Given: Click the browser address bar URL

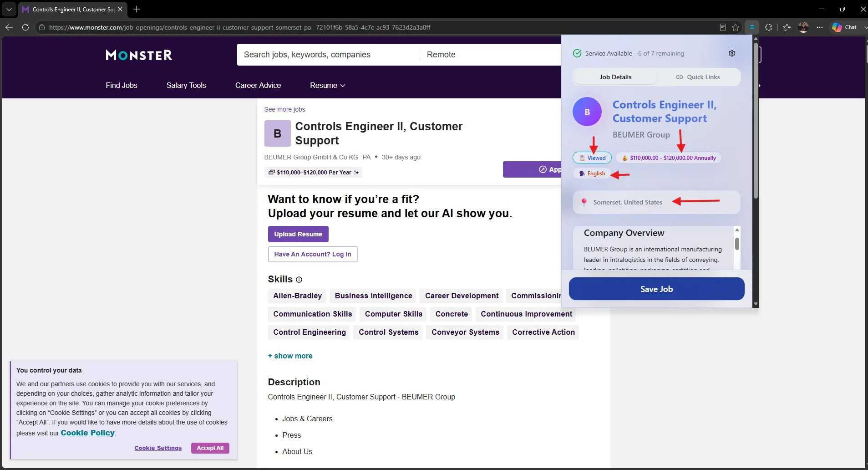Looking at the screenshot, I should (239, 27).
